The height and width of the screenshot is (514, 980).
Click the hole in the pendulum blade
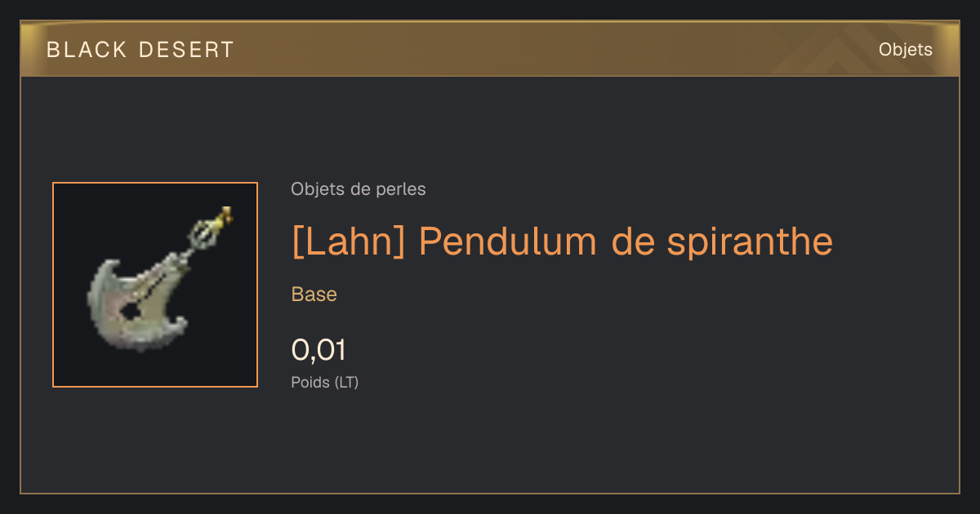pyautogui.click(x=128, y=310)
